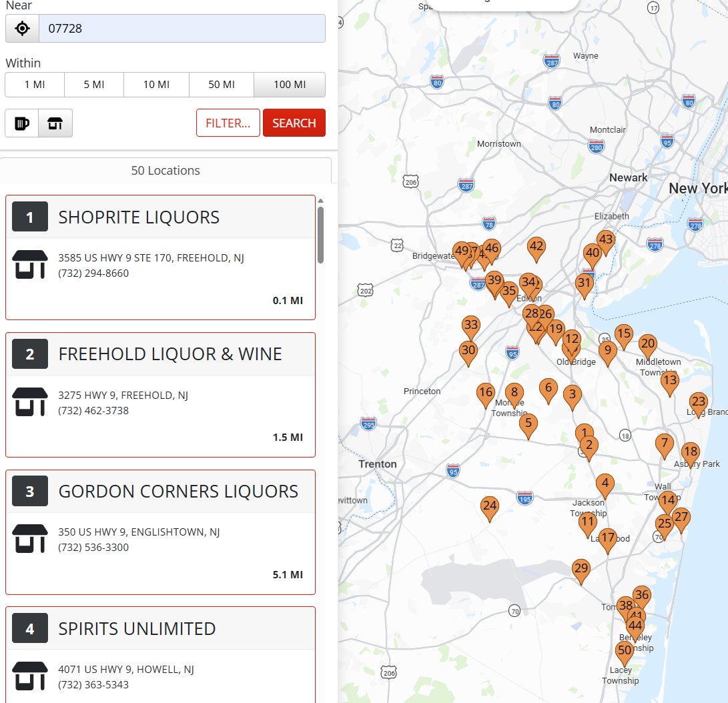Click the SEARCH button
The width and height of the screenshot is (728, 703).
[x=294, y=123]
